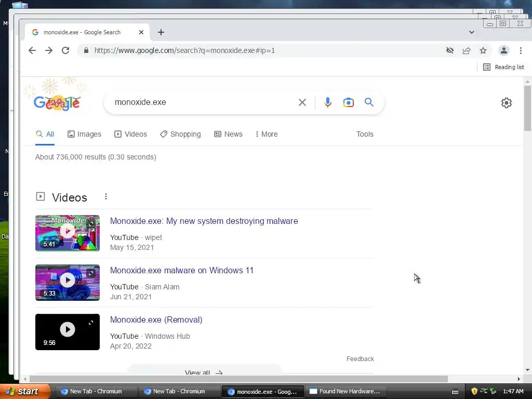
Task: Open the Windows Start menu
Action: point(25,391)
